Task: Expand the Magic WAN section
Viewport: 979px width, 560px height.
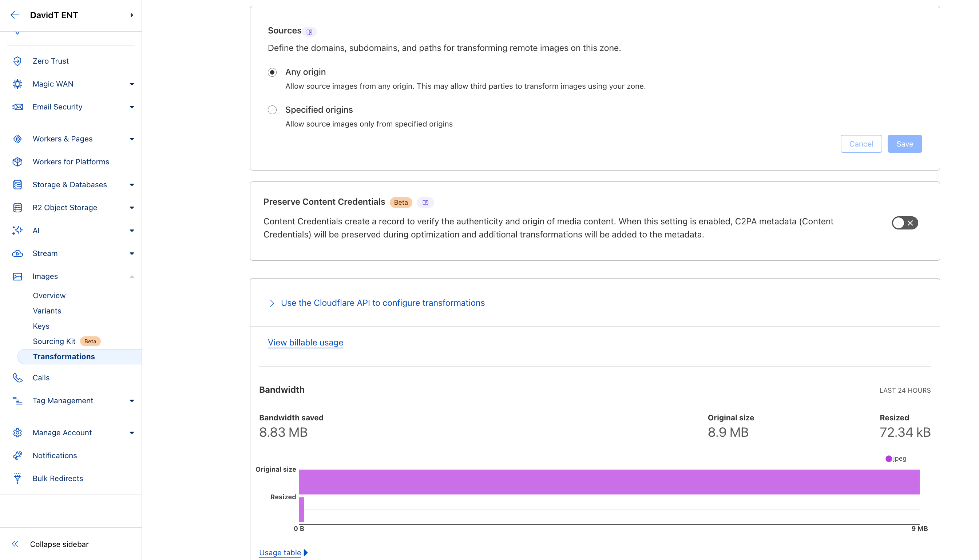Action: 132,84
